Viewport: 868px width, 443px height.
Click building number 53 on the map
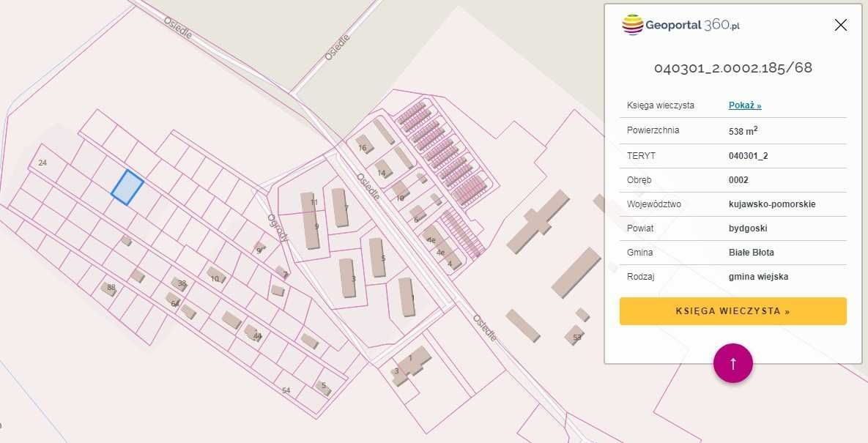575,335
